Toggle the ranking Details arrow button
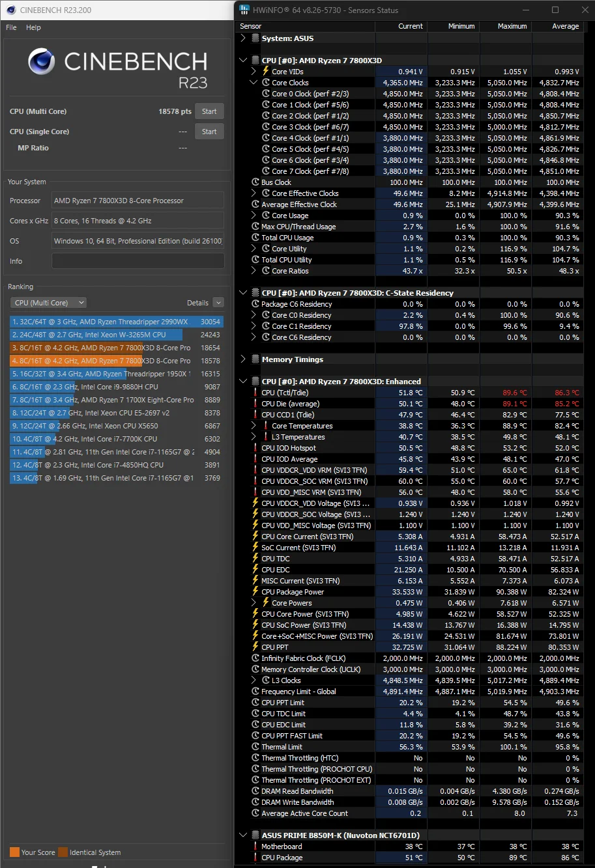Viewport: 595px width, 868px height. click(x=218, y=303)
